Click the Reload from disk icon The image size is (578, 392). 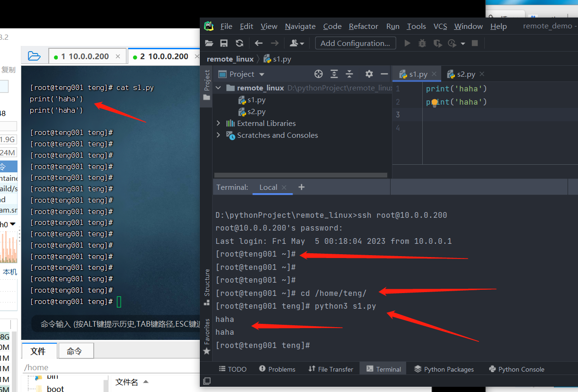click(240, 43)
